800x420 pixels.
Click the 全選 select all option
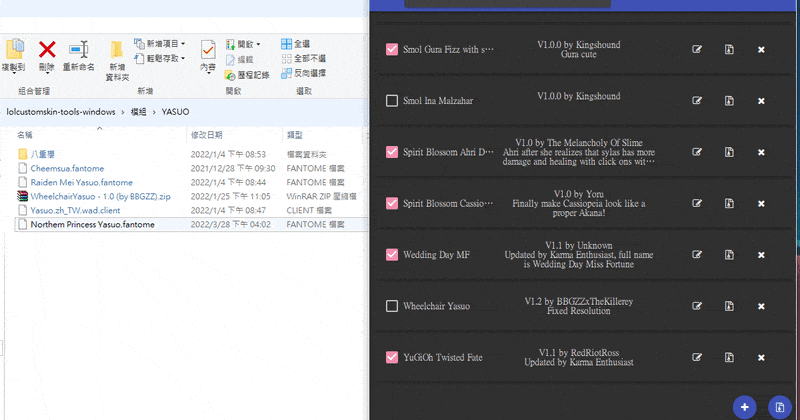pyautogui.click(x=295, y=44)
